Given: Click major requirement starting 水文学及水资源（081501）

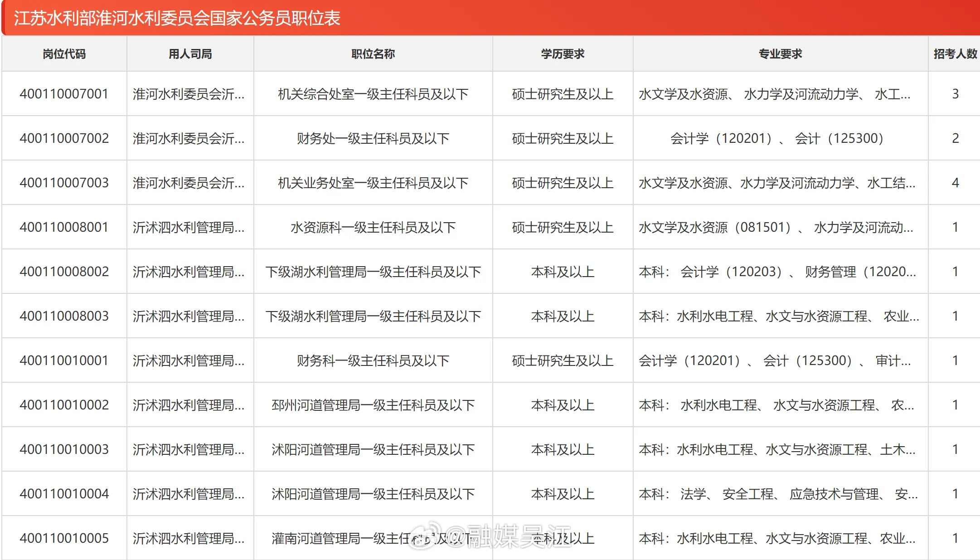Looking at the screenshot, I should click(776, 227).
